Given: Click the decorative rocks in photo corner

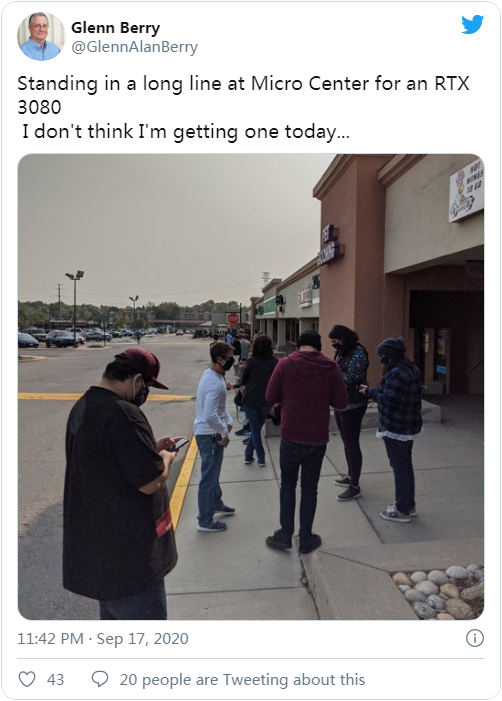Looking at the screenshot, I should [x=440, y=592].
